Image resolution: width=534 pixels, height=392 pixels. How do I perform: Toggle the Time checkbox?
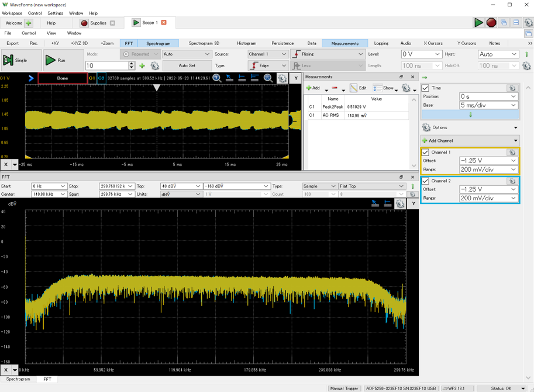pyautogui.click(x=426, y=88)
